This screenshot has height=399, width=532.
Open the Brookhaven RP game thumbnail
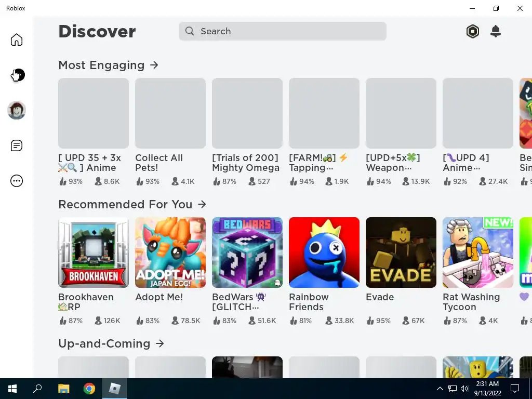pyautogui.click(x=94, y=252)
